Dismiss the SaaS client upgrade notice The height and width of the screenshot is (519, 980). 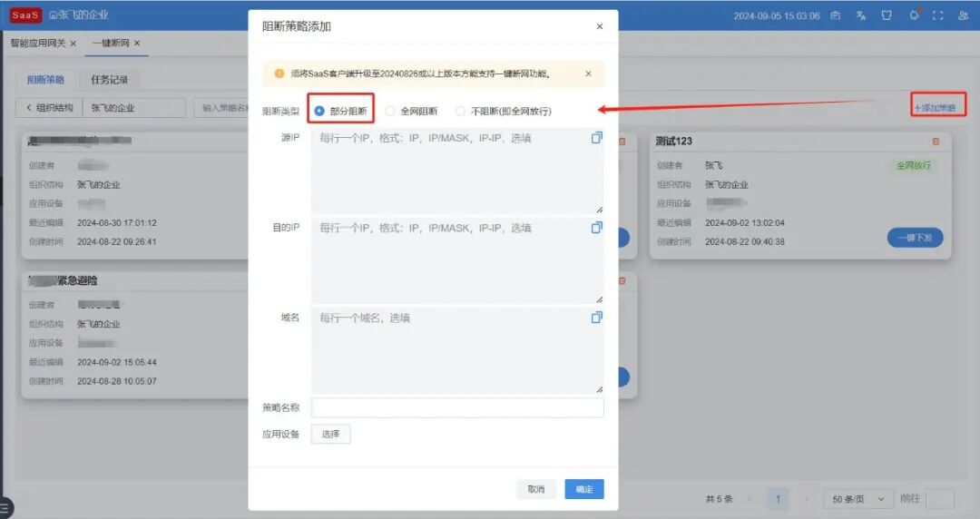pyautogui.click(x=588, y=73)
